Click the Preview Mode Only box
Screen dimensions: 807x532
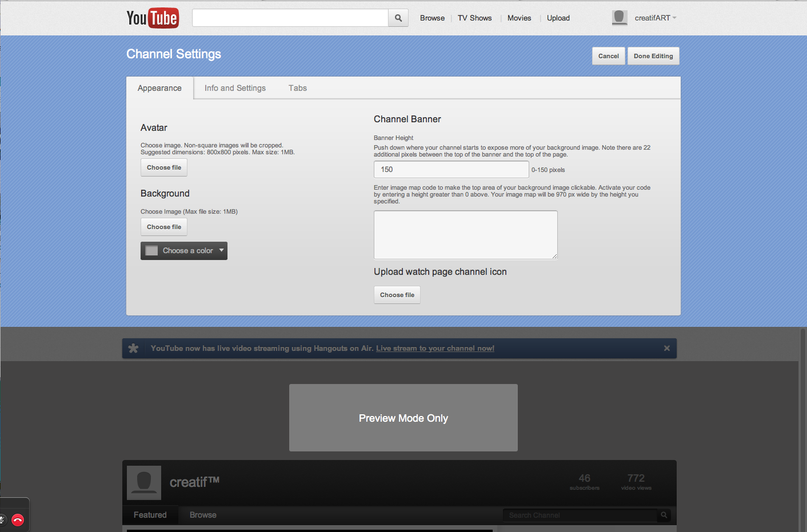tap(403, 418)
